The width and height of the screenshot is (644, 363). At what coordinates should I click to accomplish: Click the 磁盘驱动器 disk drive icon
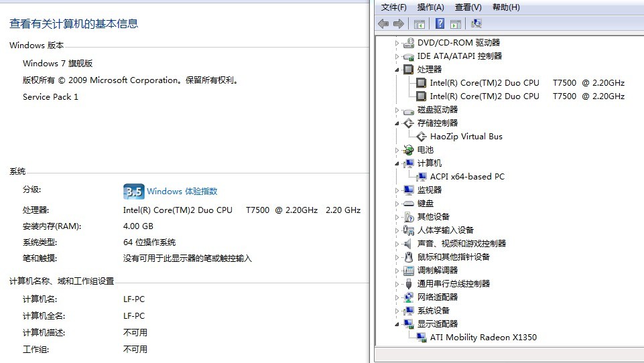408,110
